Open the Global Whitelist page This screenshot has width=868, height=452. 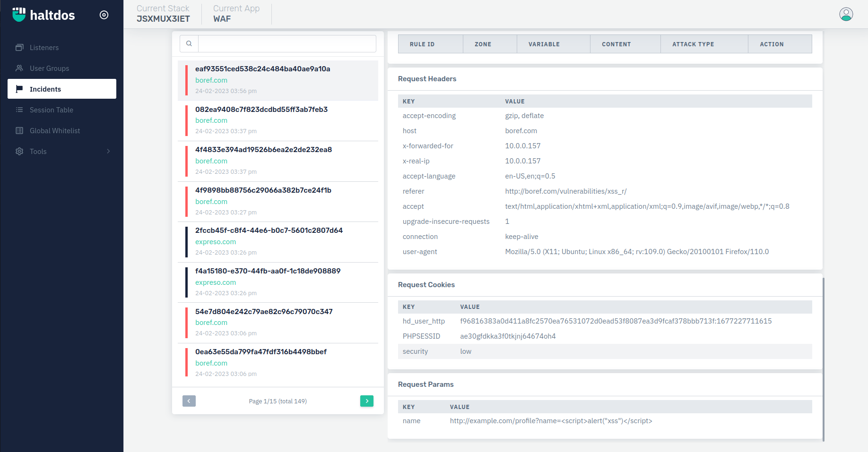pyautogui.click(x=62, y=130)
